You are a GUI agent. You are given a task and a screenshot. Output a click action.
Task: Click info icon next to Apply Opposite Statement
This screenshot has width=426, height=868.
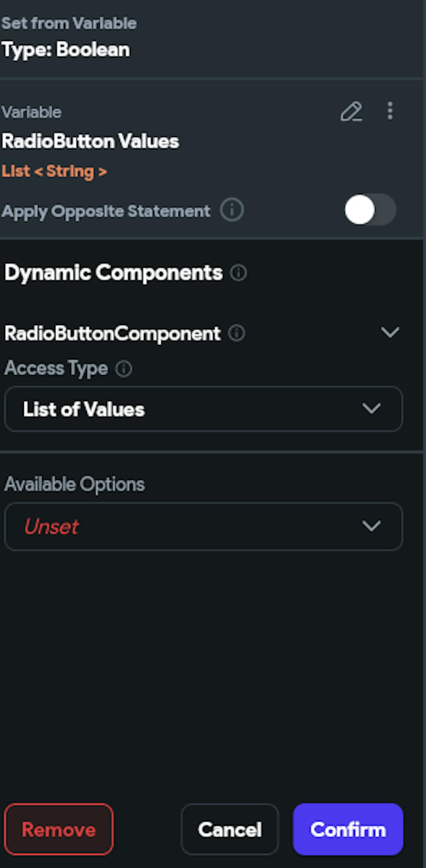[x=232, y=210]
